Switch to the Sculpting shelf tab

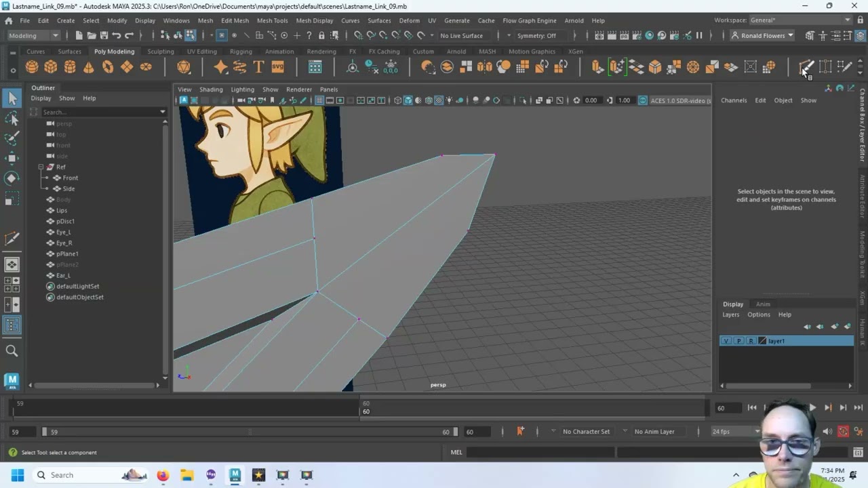[161, 52]
